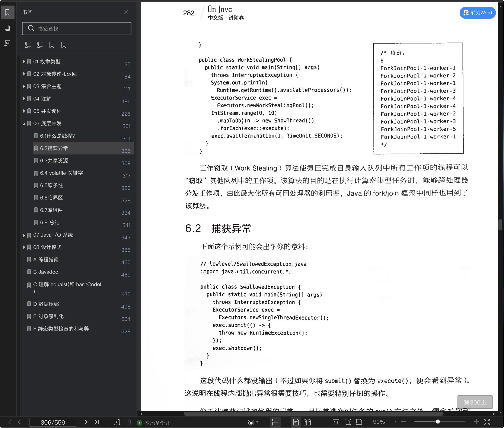Expand all bookmarks icon

pyautogui.click(x=28, y=45)
